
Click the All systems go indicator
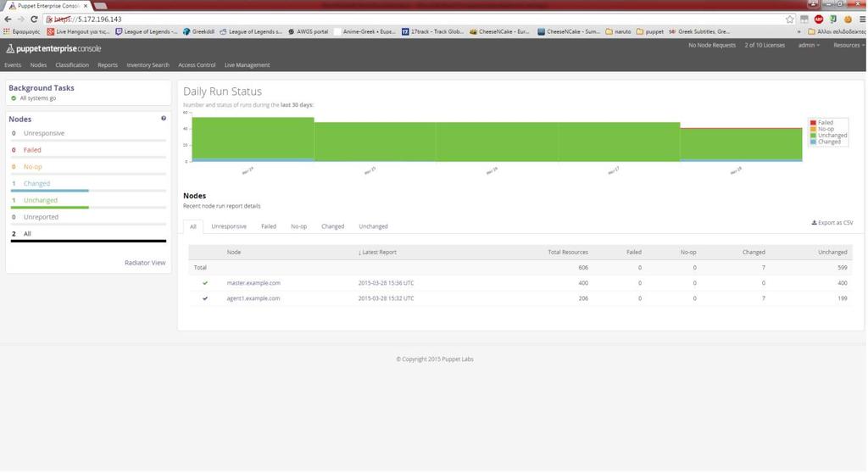click(x=34, y=98)
